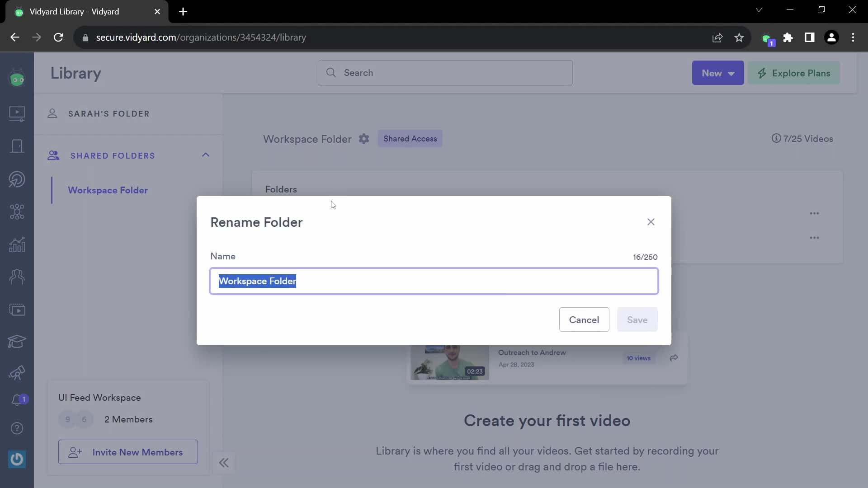Open the telescope discover sidebar icon
Screen dimensions: 868x488
pos(17,373)
